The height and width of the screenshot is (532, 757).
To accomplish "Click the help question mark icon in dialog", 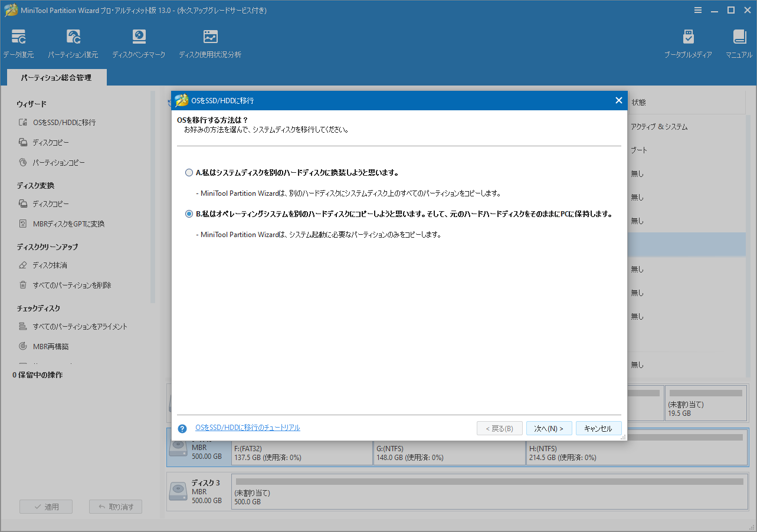I will click(x=182, y=429).
